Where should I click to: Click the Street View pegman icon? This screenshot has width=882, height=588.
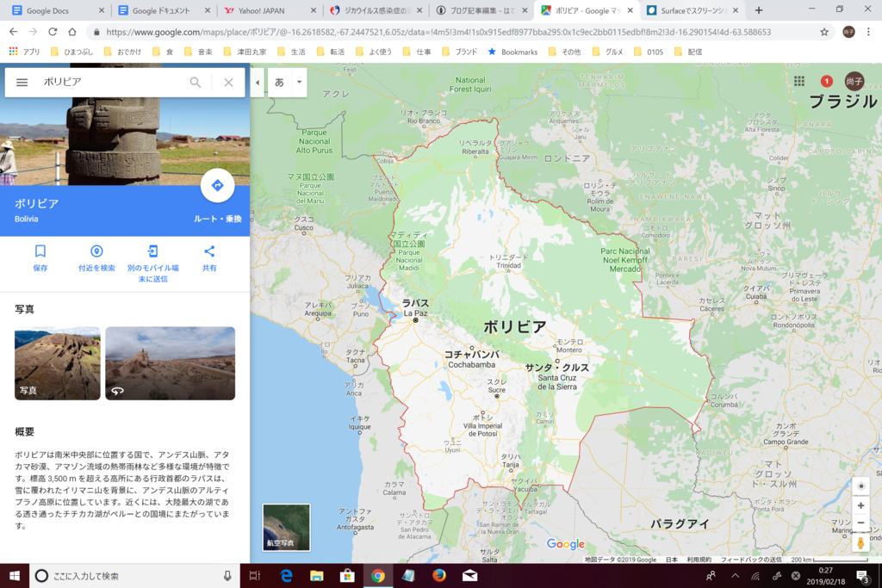(x=860, y=542)
